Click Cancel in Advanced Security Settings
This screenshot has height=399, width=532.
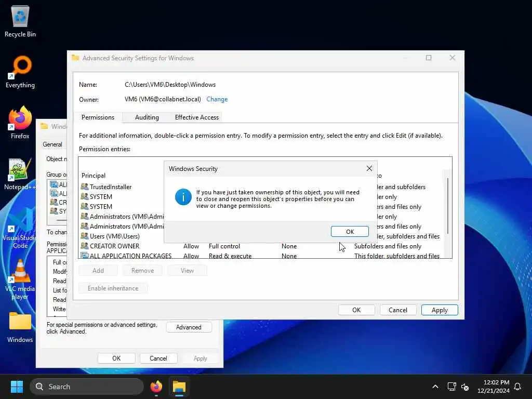click(x=397, y=310)
